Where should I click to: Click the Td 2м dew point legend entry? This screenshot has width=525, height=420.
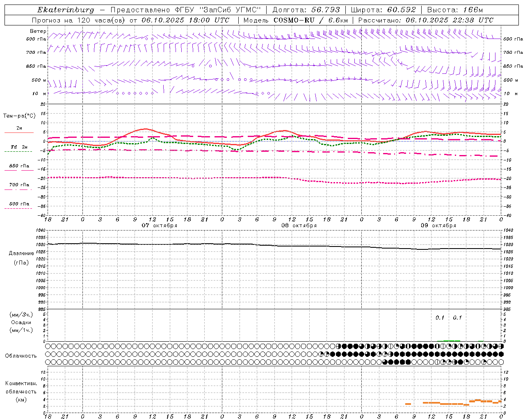(19, 147)
